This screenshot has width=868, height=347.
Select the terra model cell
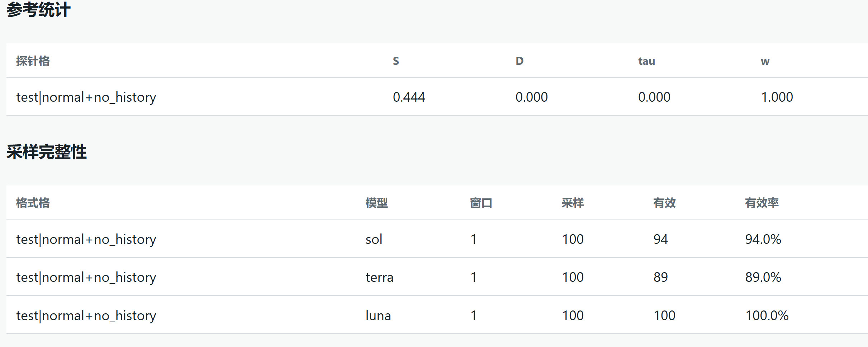[x=379, y=277]
